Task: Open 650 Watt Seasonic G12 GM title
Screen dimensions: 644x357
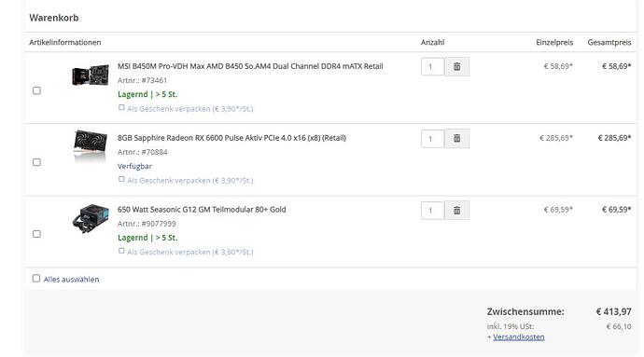Action: (202, 210)
